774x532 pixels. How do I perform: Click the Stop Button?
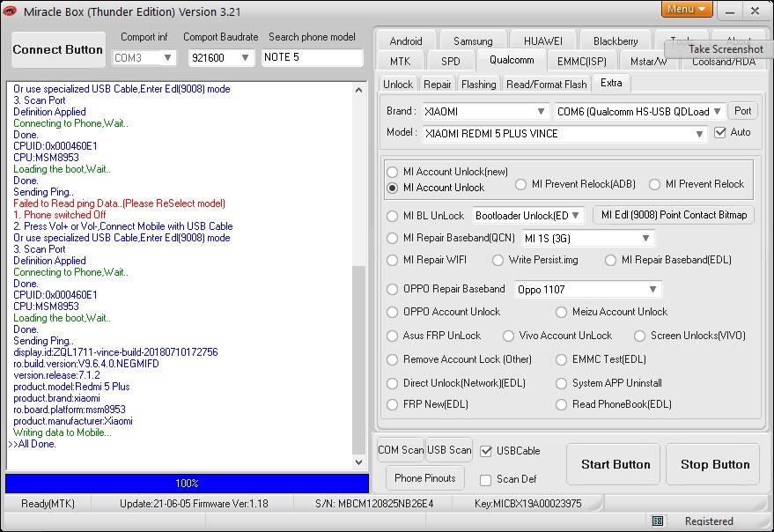712,464
